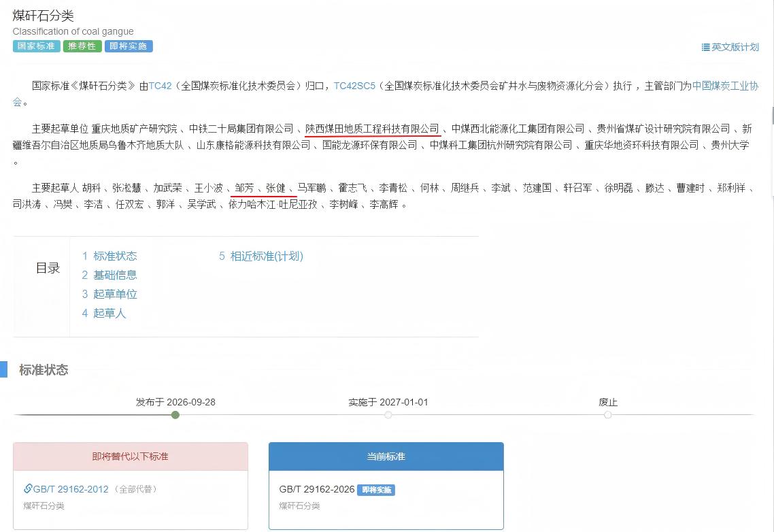Click the green 推荐性 badge
This screenshot has width=774, height=532.
pos(82,46)
